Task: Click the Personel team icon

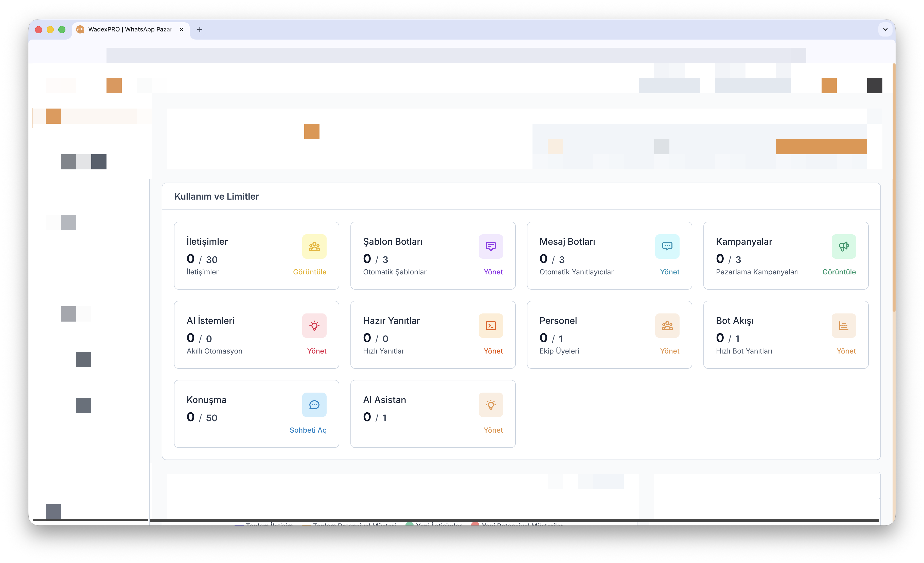Action: (x=667, y=326)
